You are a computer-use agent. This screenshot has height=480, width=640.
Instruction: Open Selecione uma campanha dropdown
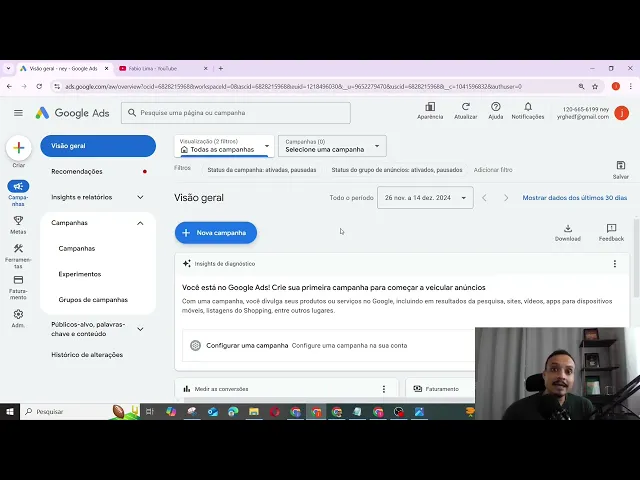tap(332, 146)
